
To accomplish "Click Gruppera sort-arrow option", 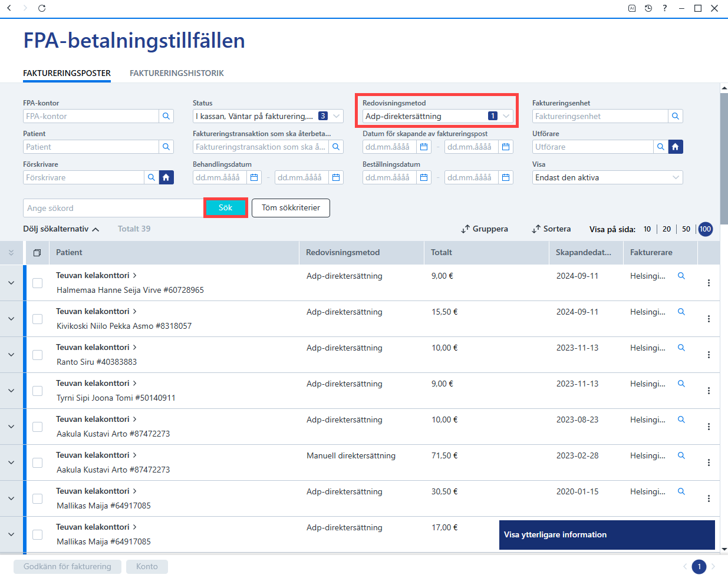I will [x=485, y=229].
